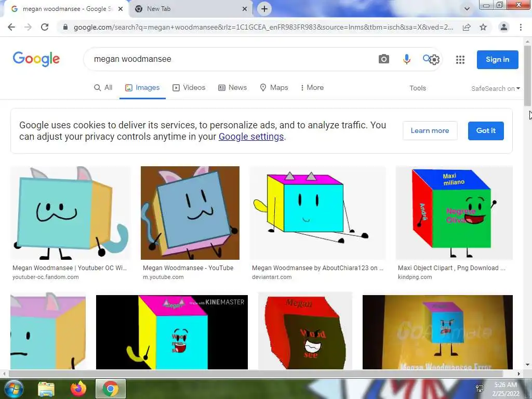Open the Chrome profile avatar menu
The height and width of the screenshot is (399, 532).
[x=504, y=27]
